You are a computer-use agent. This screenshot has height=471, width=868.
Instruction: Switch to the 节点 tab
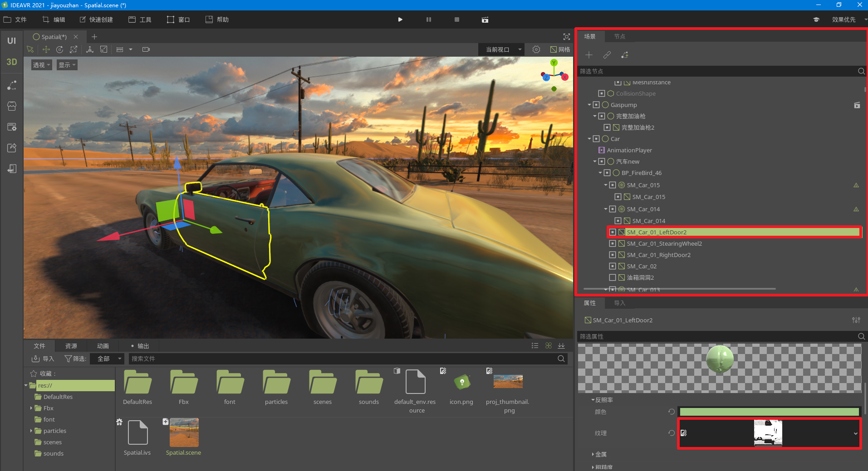point(620,37)
